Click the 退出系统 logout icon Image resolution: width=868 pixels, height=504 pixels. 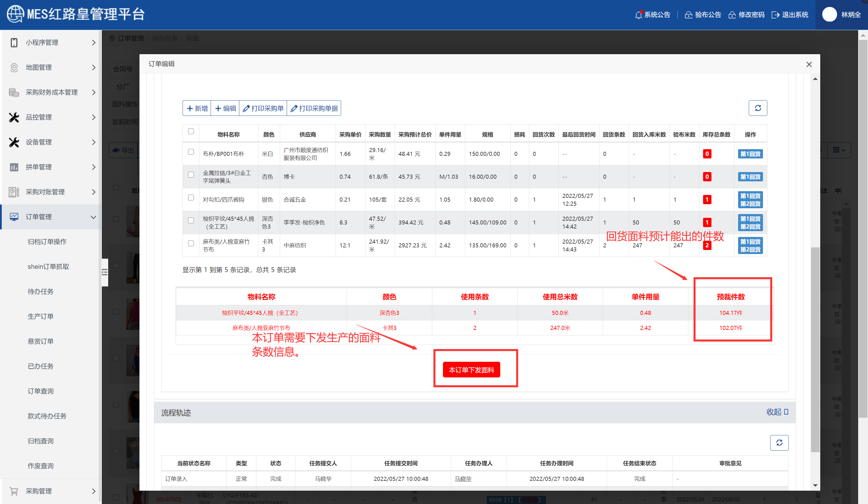[x=775, y=15]
